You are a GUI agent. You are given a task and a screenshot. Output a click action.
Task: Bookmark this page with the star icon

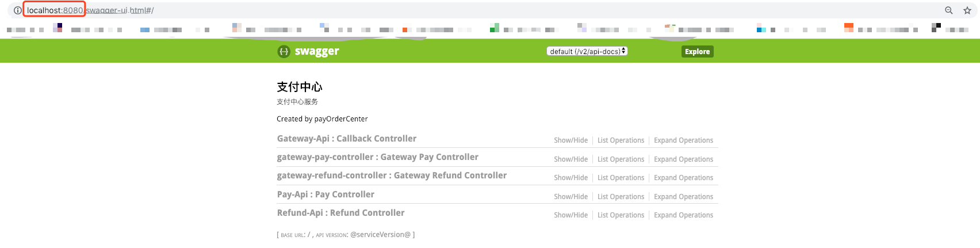967,10
